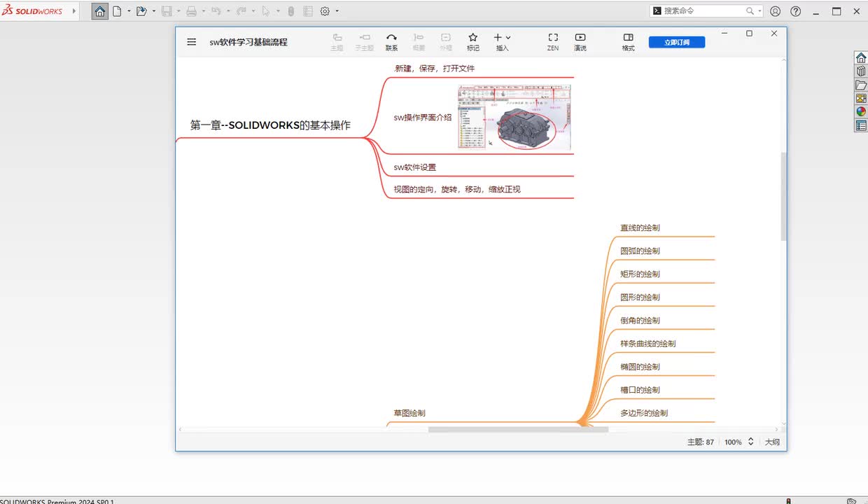This screenshot has height=504, width=868.
Task: Click the search magnifier icon
Action: 750,11
